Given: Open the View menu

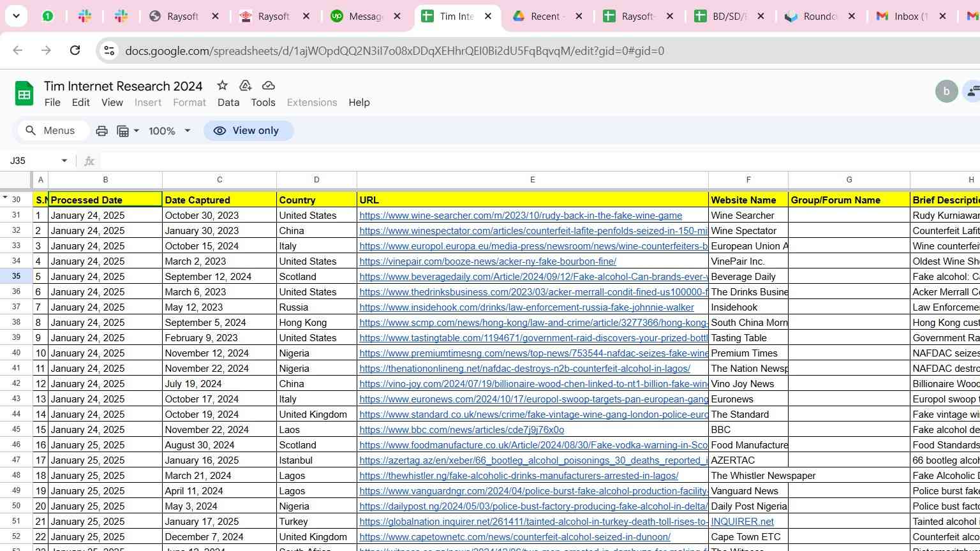Looking at the screenshot, I should [x=112, y=102].
